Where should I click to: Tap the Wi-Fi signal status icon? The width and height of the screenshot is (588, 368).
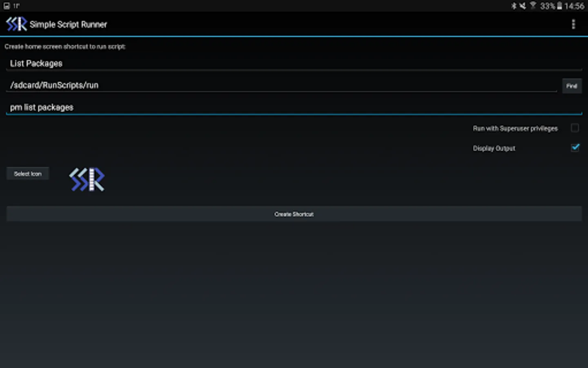click(533, 6)
